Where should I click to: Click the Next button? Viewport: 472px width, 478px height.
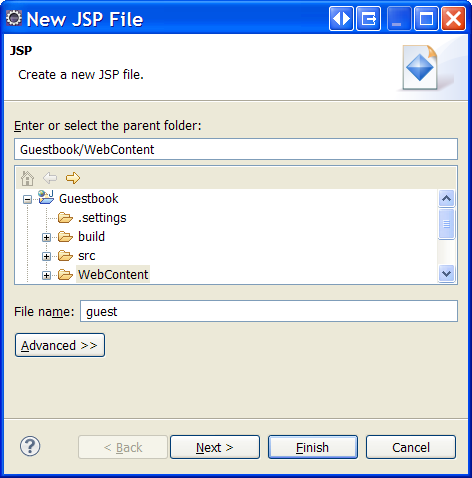[x=215, y=447]
